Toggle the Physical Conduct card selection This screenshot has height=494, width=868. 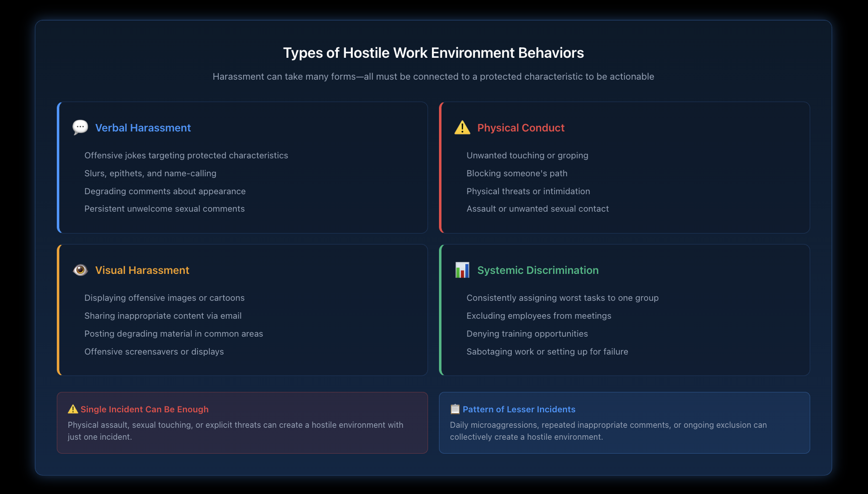624,168
